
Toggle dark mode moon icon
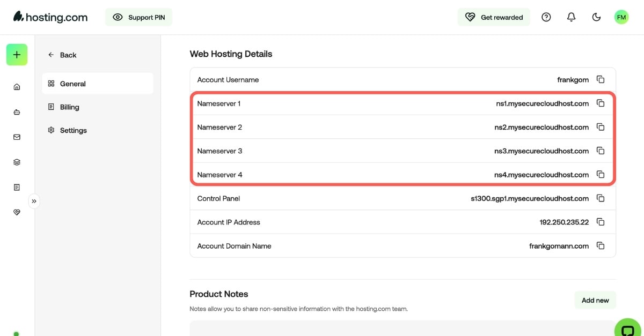click(x=596, y=17)
